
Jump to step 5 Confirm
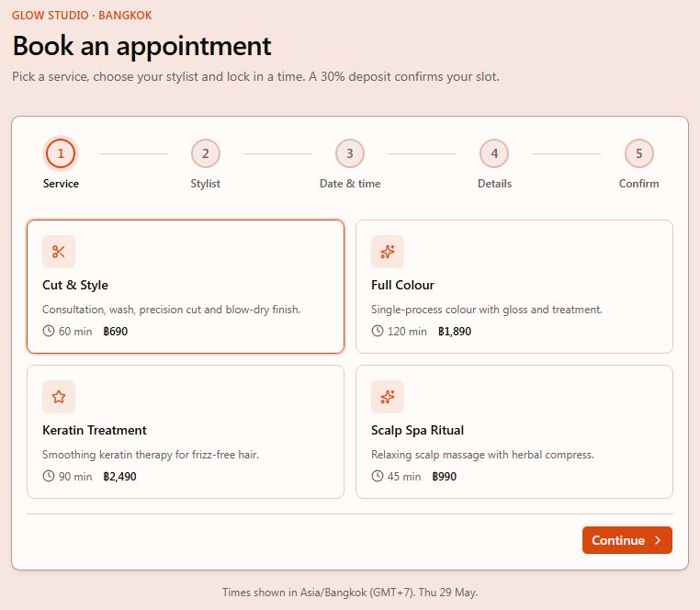tap(638, 153)
